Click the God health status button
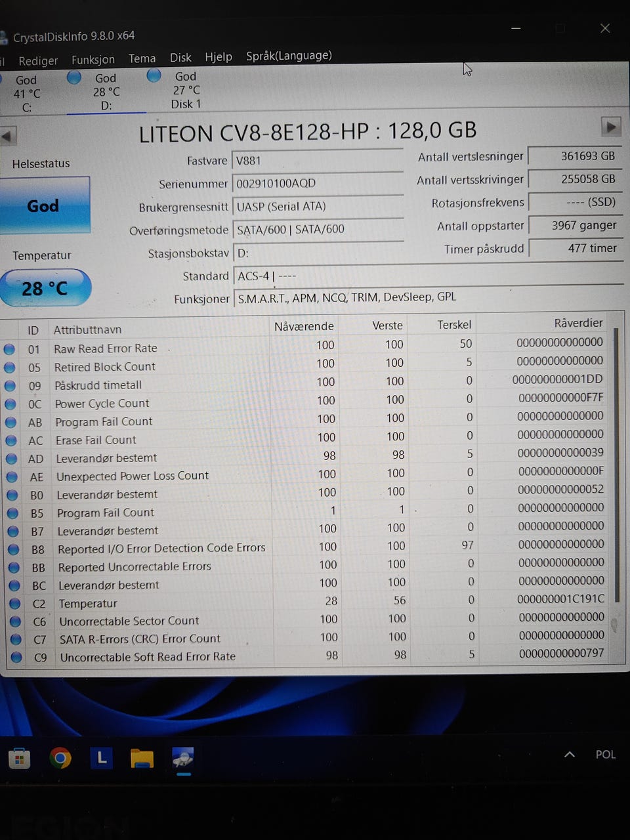This screenshot has height=840, width=630. click(43, 205)
